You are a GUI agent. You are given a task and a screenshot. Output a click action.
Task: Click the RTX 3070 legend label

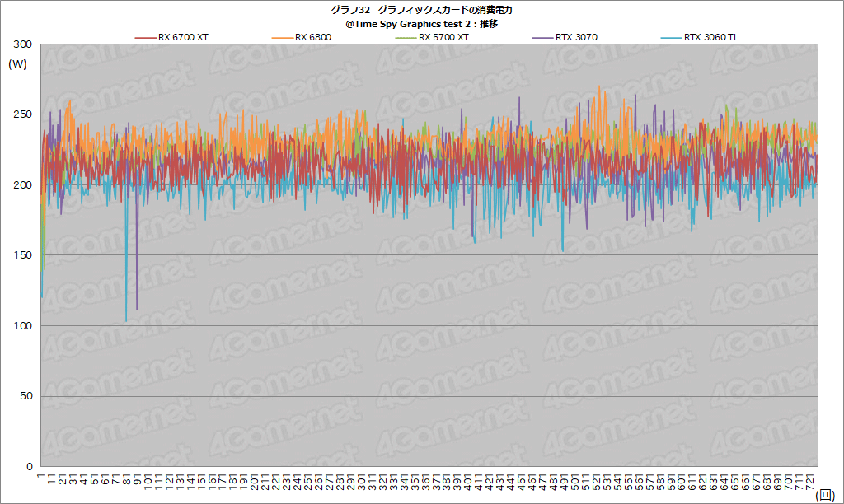[576, 37]
